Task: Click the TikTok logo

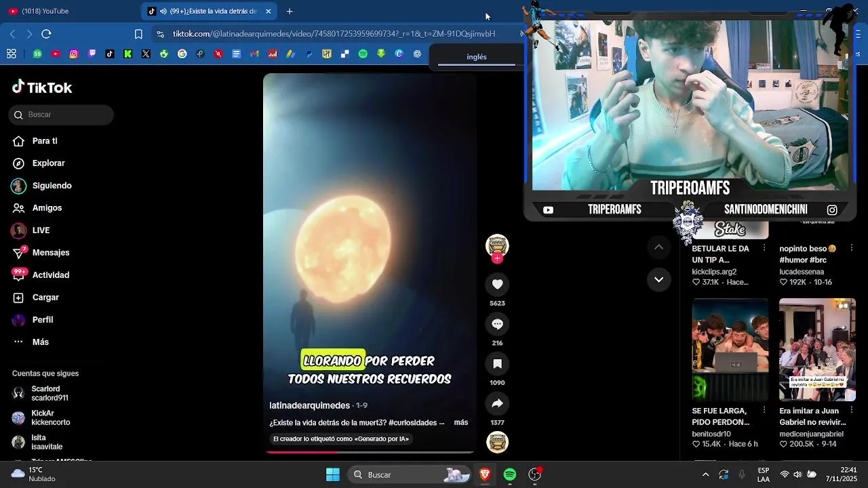Action: (x=42, y=87)
